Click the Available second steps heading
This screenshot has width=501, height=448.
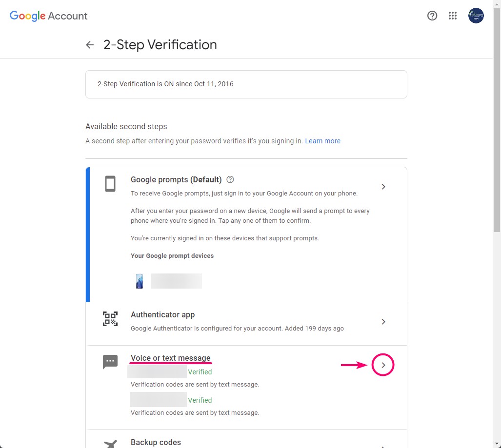click(126, 126)
